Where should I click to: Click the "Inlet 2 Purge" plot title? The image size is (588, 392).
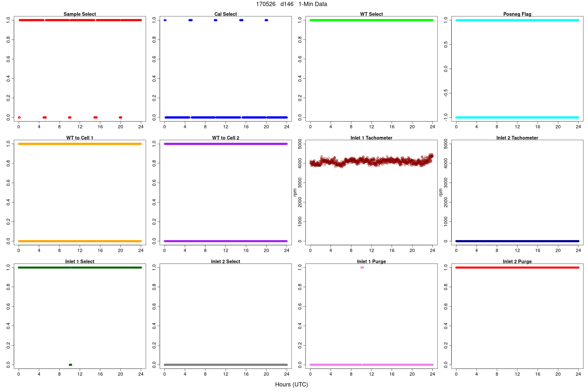click(517, 261)
